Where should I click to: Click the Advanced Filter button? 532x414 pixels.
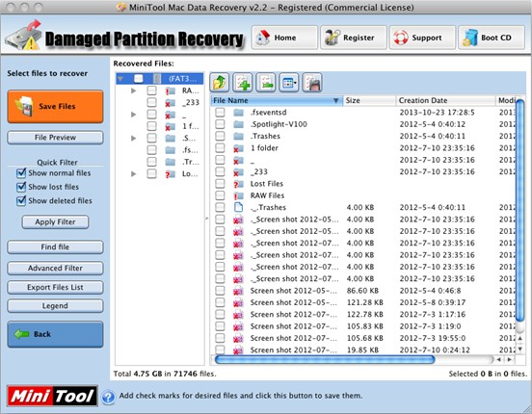click(55, 269)
